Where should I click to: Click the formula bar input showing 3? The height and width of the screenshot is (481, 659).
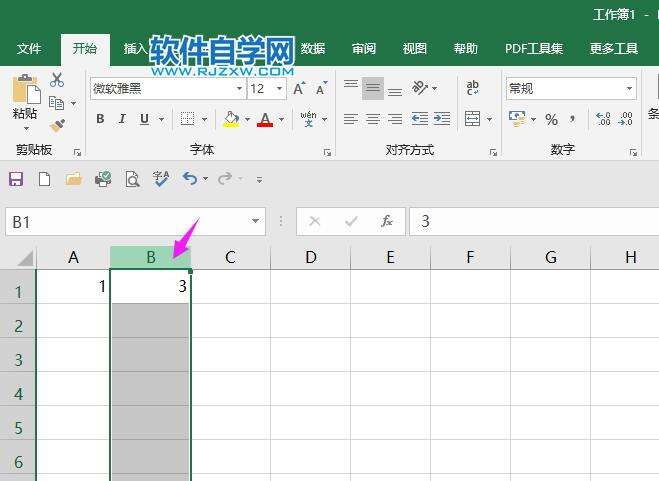[x=534, y=221]
